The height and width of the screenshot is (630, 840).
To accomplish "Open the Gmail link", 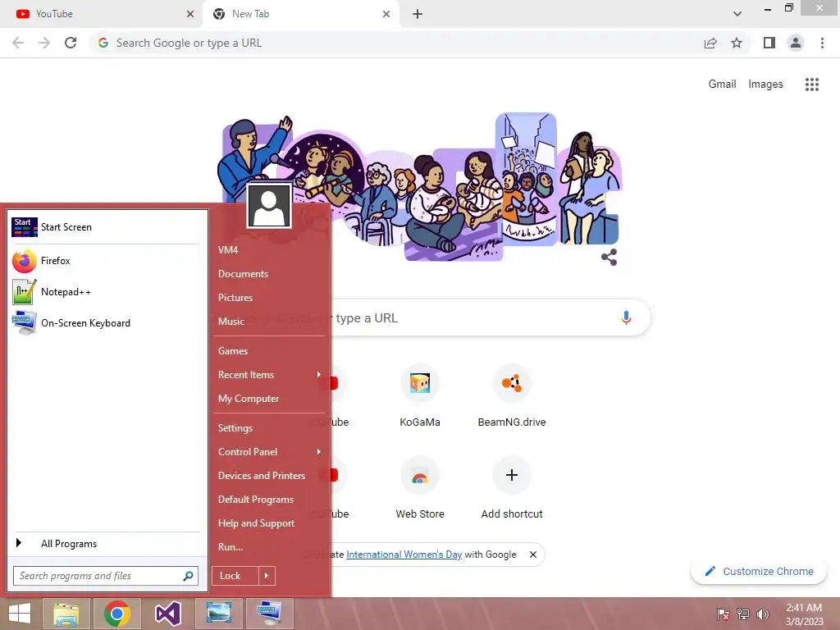I will [722, 84].
